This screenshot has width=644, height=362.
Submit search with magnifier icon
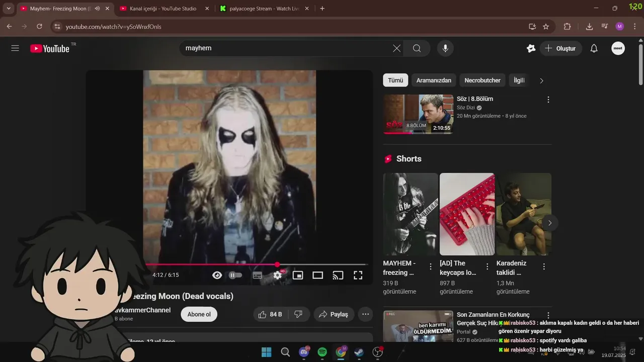[417, 48]
